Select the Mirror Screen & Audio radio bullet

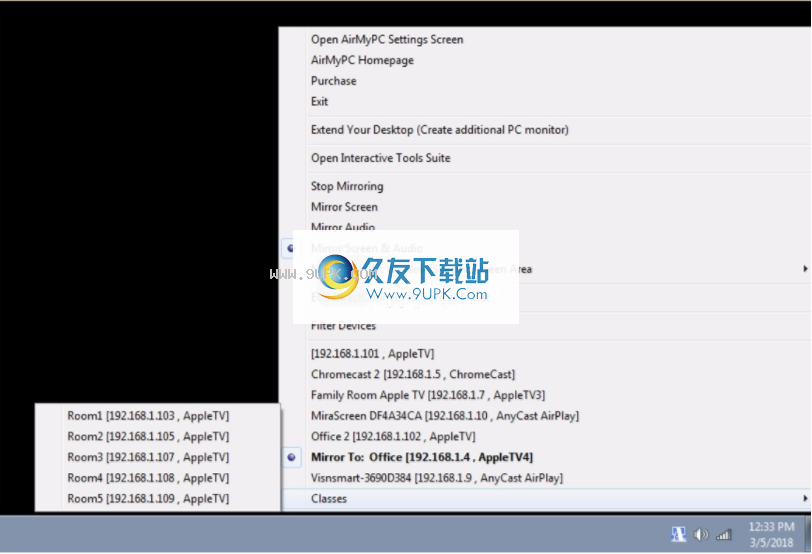[x=291, y=248]
